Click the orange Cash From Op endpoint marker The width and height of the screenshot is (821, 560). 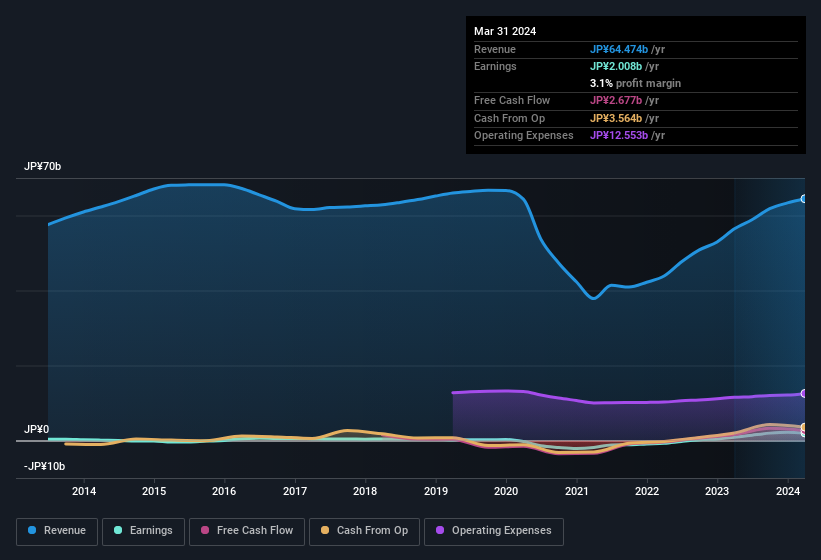(804, 428)
